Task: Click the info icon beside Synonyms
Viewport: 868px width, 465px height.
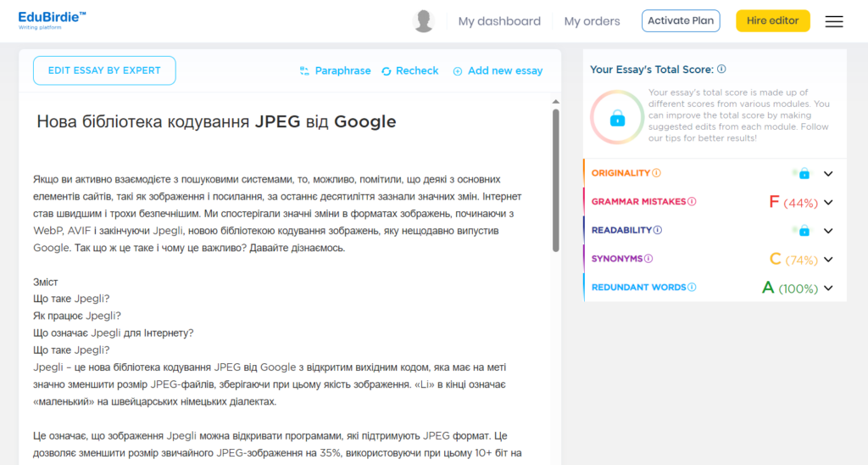Action: pos(648,259)
